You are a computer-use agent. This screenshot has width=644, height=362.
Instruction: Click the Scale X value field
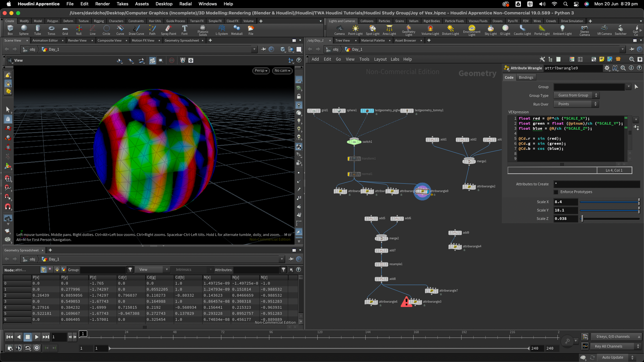566,202
